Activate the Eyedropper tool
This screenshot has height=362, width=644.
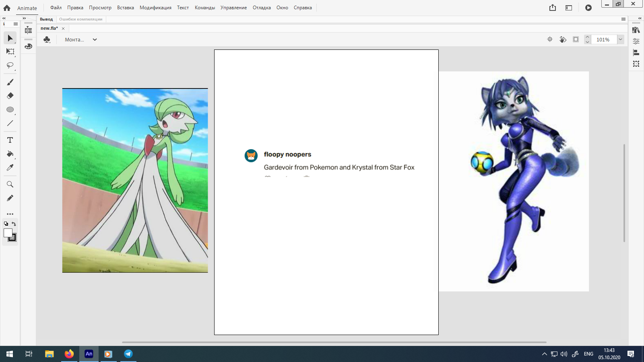[x=10, y=167]
